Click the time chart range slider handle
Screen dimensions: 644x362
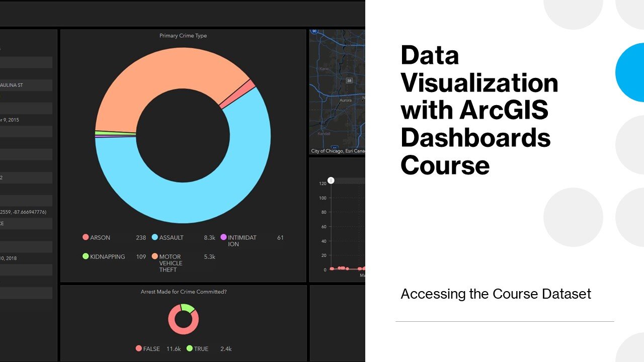(331, 180)
